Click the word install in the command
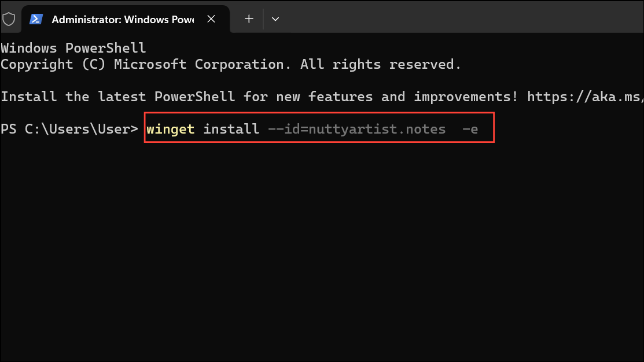Screen dimensions: 644x362 pos(231,130)
